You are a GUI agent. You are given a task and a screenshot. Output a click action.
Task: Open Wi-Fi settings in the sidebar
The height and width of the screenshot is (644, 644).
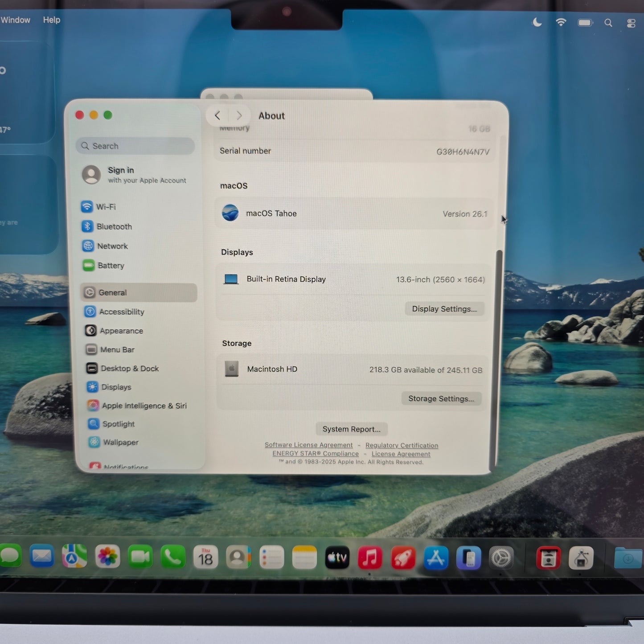click(106, 207)
